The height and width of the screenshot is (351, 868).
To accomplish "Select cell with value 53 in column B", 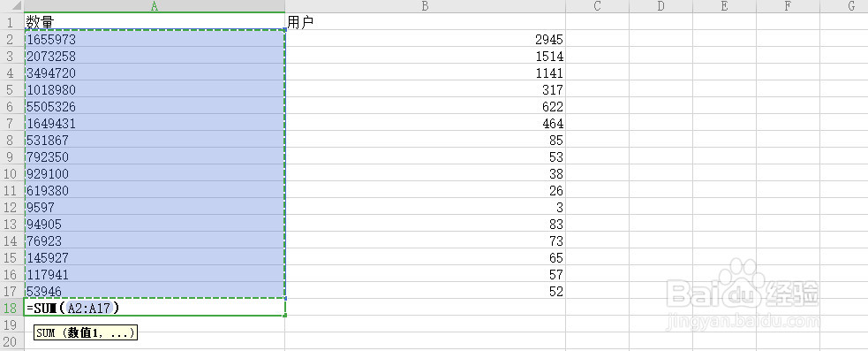I will (425, 156).
